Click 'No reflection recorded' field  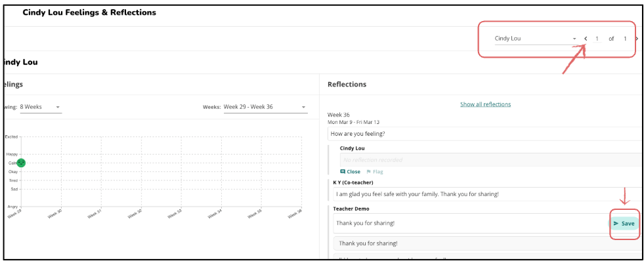[491, 160]
